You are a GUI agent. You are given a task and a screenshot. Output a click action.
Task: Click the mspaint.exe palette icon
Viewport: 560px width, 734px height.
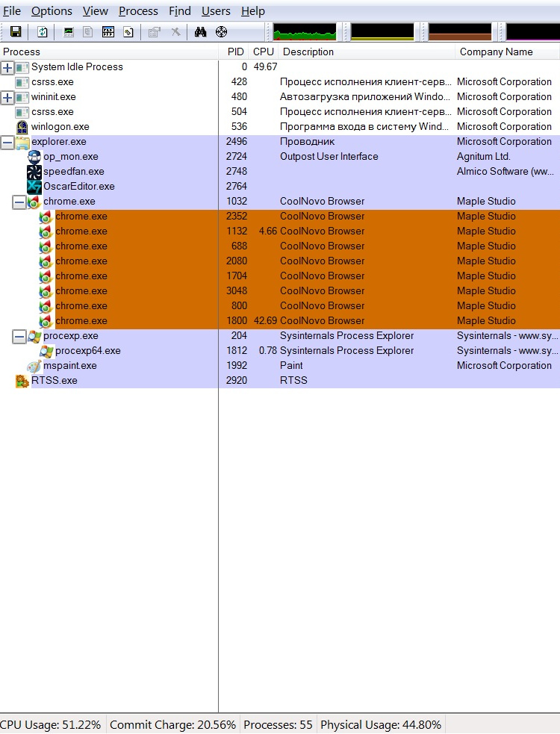[x=34, y=366]
